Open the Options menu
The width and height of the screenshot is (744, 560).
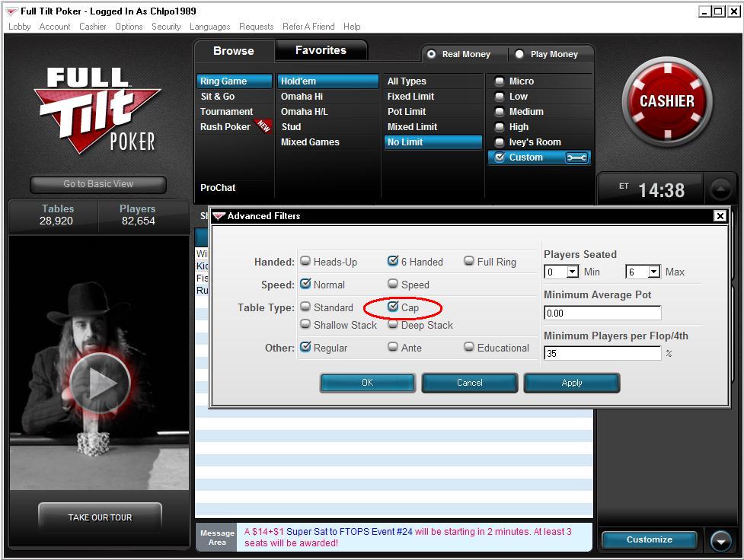(x=129, y=27)
